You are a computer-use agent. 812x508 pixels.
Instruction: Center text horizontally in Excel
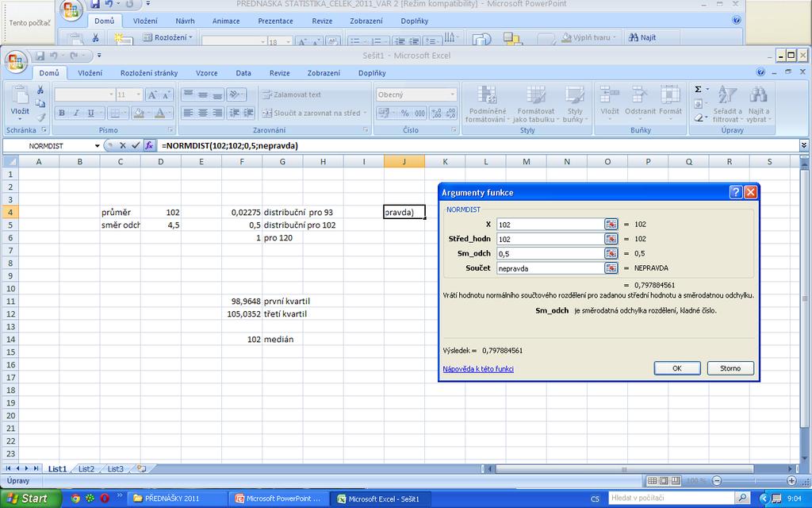[x=203, y=113]
